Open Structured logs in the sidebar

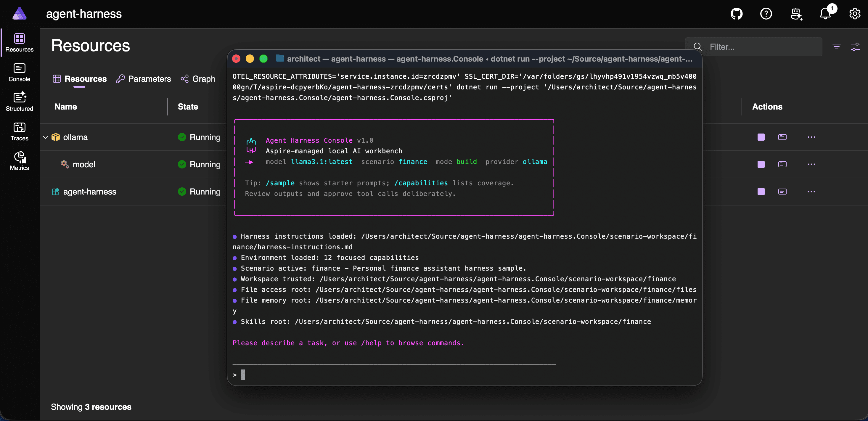tap(19, 102)
